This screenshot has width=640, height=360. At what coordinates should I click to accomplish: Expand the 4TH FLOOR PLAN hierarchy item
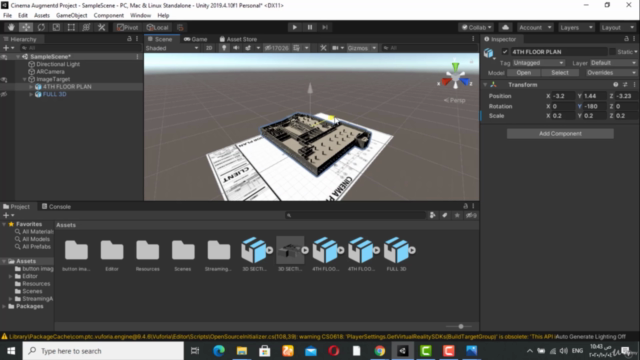tap(31, 87)
